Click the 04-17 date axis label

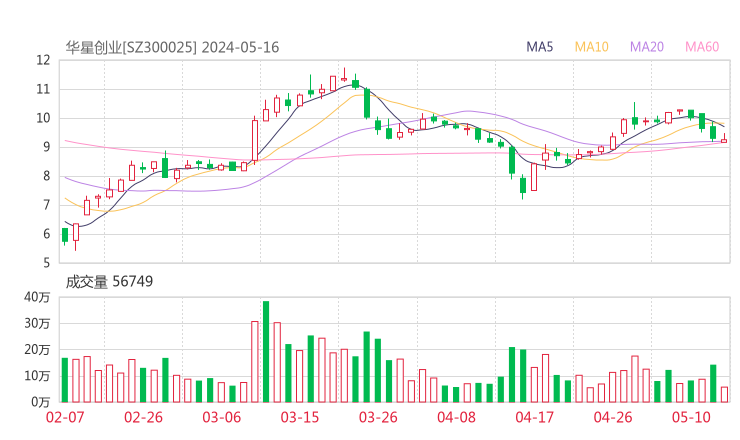[x=535, y=417]
